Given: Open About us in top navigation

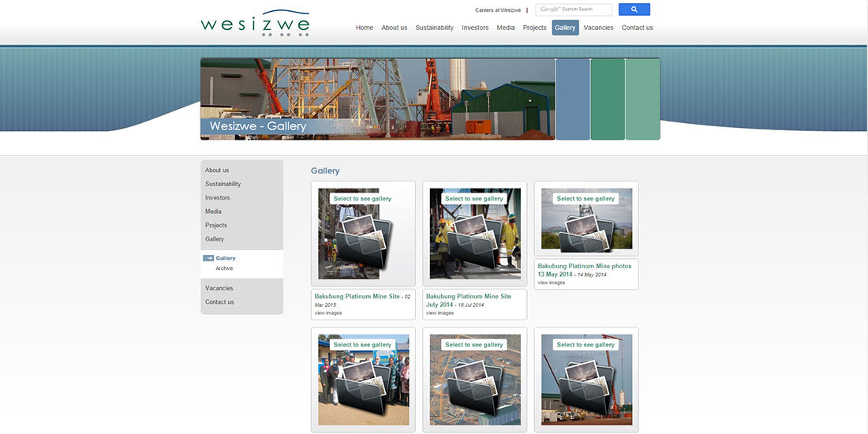Looking at the screenshot, I should click(394, 28).
